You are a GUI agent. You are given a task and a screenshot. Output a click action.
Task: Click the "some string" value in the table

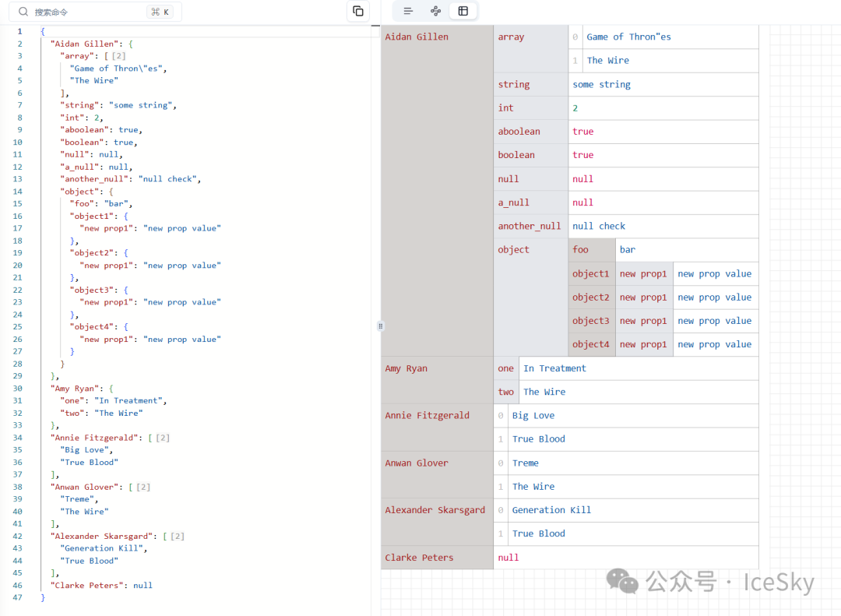pos(601,84)
